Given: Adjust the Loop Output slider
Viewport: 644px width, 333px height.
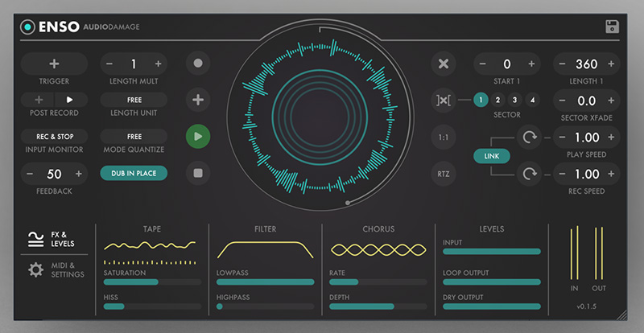Looking at the screenshot, I should 492,282.
